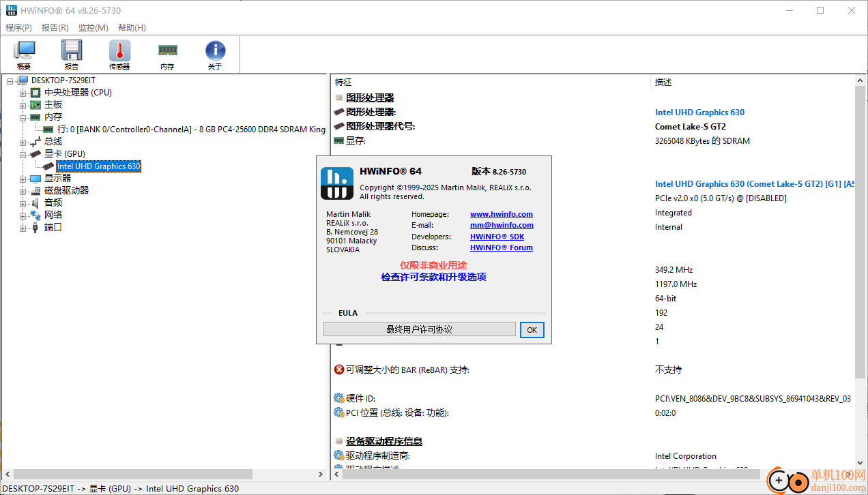This screenshot has height=495, width=868.
Task: Open the 监控(M) menu
Action: click(93, 28)
